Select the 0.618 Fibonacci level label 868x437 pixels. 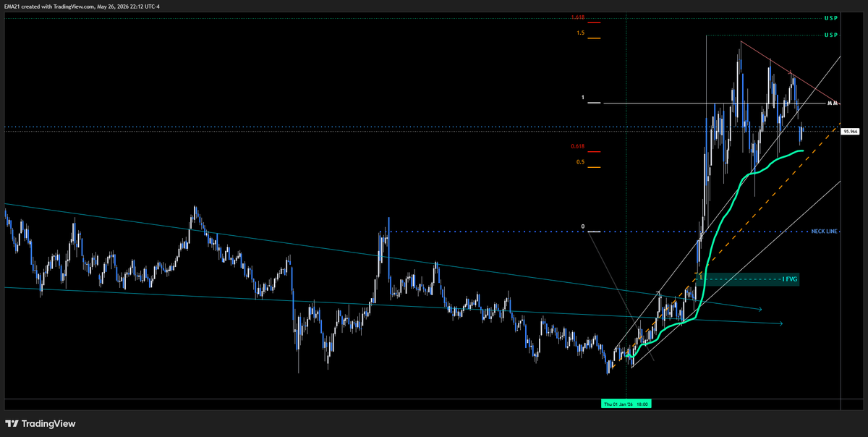[x=577, y=146]
